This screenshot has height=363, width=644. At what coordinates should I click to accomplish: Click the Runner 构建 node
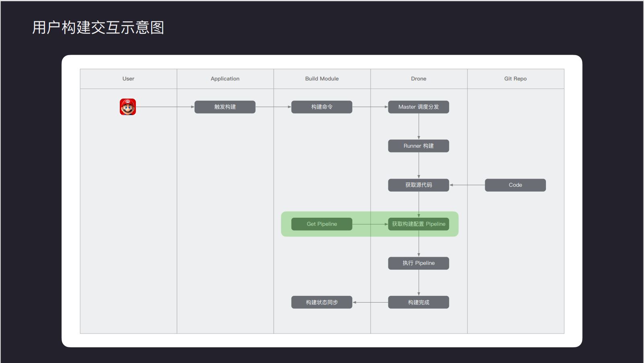click(418, 146)
